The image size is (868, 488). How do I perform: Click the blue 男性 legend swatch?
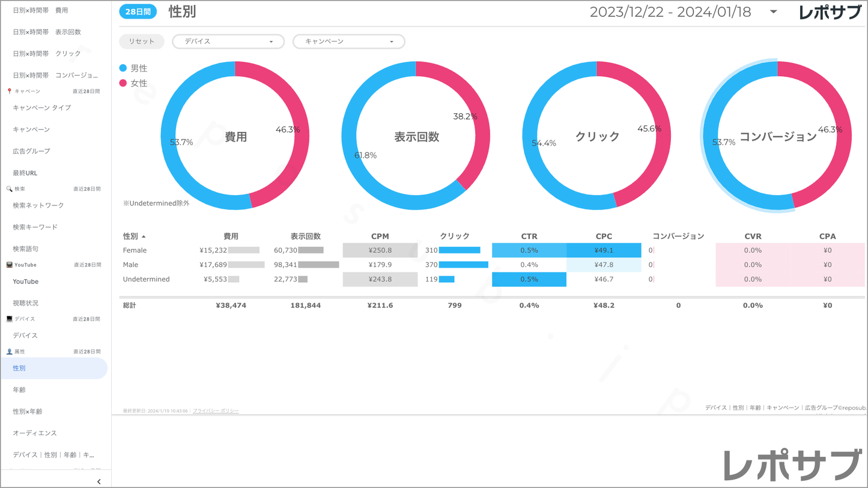123,68
